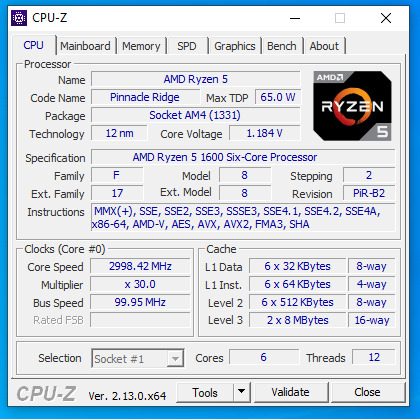Screen dimensions: 420x419
Task: Open the Tools dropdown arrow
Action: pyautogui.click(x=242, y=392)
